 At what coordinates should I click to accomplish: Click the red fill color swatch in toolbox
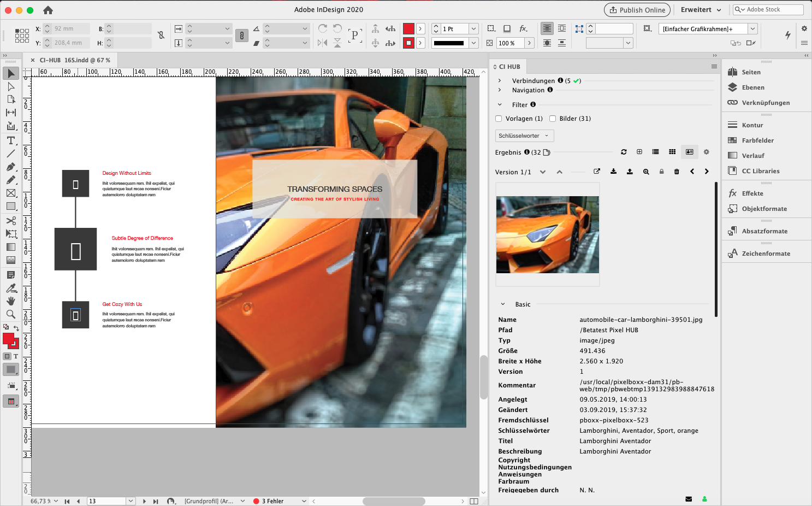click(x=8, y=339)
